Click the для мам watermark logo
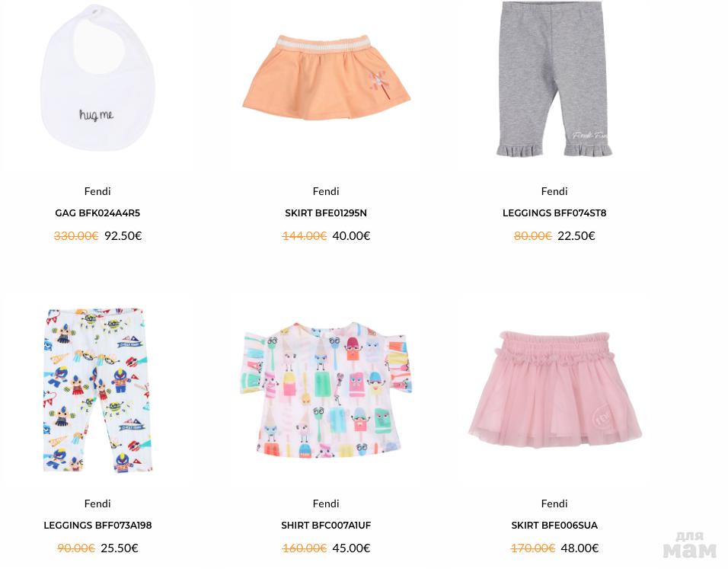The image size is (728, 569). (x=689, y=545)
